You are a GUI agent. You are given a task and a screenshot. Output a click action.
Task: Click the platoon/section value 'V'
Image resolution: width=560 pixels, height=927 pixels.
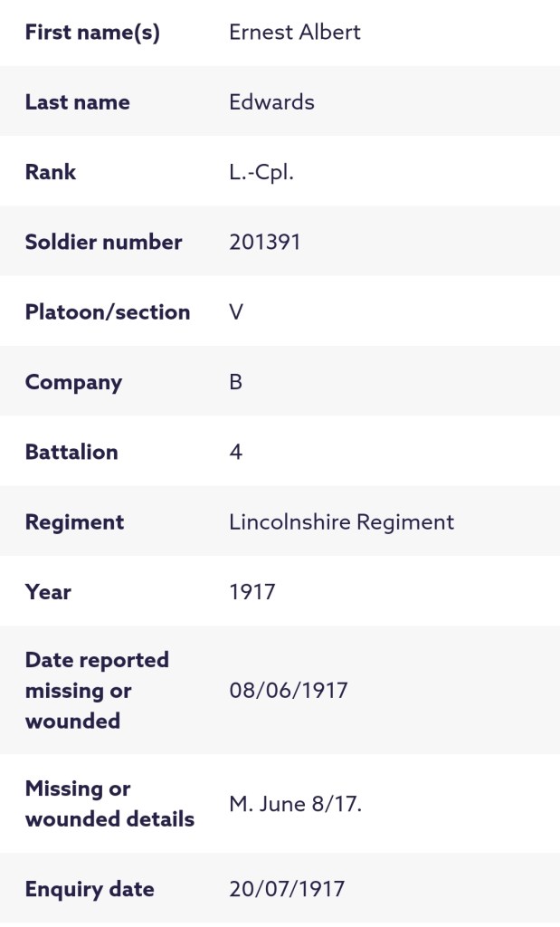click(237, 311)
